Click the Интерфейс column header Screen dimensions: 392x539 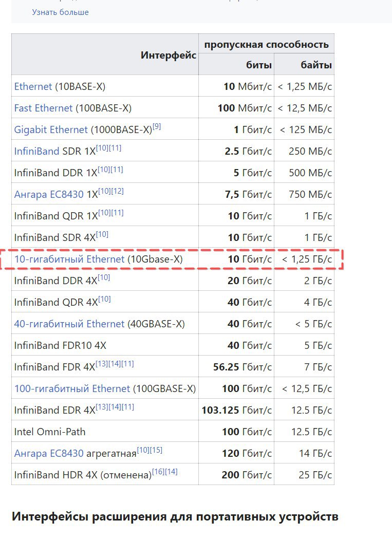(105, 54)
